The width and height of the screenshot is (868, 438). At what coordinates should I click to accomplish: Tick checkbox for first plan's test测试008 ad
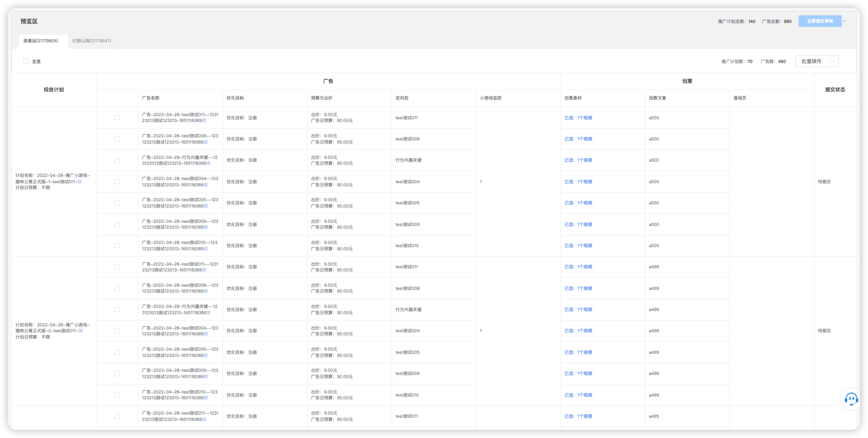(117, 139)
